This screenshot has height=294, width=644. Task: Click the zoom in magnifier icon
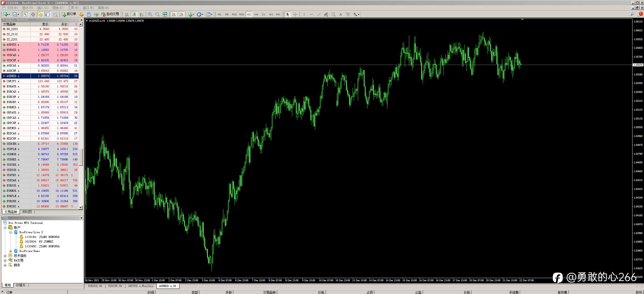tap(150, 14)
